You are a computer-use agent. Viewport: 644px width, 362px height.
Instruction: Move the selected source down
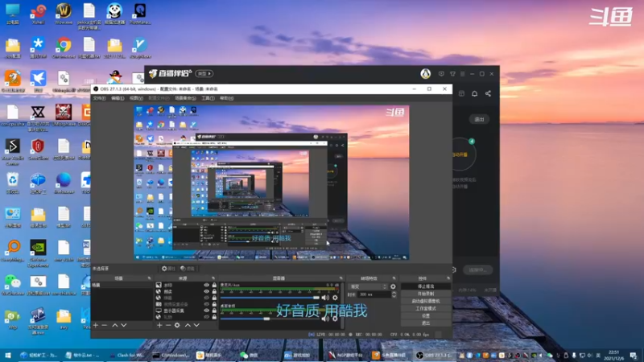(196, 325)
